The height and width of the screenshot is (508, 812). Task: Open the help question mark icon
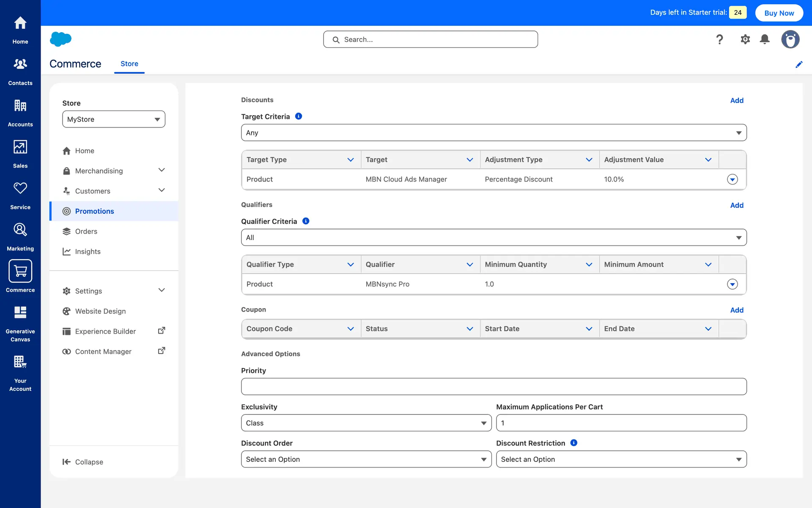(x=719, y=39)
